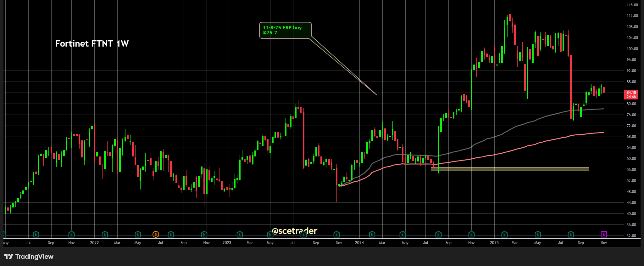644x266 pixels.
Task: Select the @scetrader watermark text
Action: point(294,231)
